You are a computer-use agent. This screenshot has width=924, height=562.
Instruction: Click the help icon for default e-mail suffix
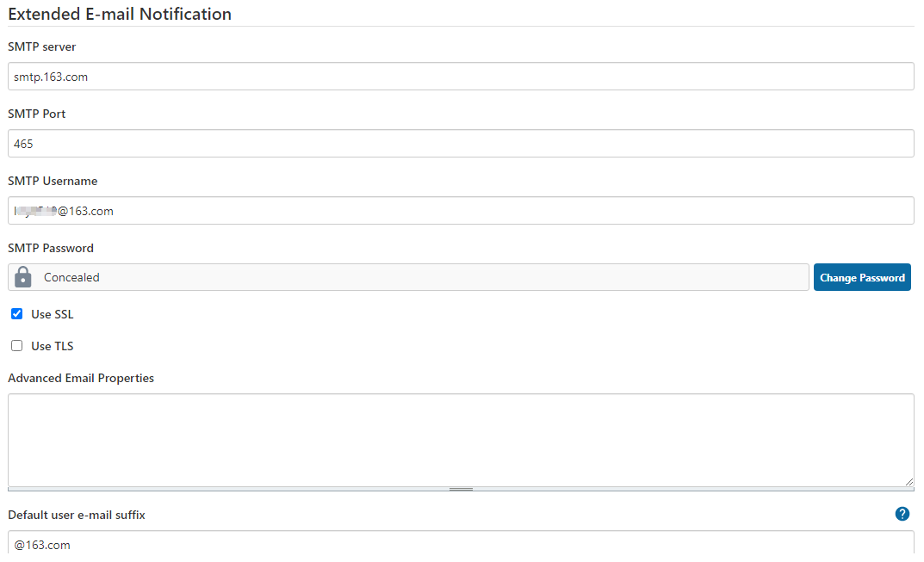click(x=902, y=514)
